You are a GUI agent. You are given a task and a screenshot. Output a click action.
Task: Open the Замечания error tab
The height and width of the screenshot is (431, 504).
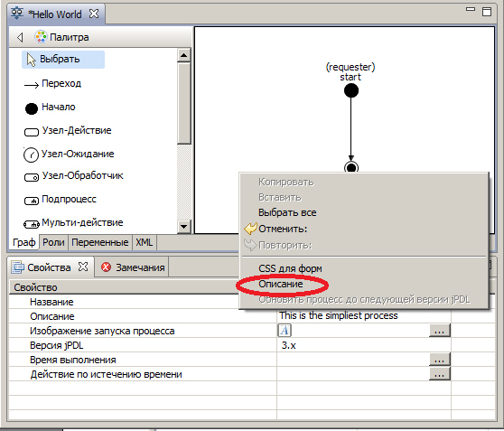[133, 267]
